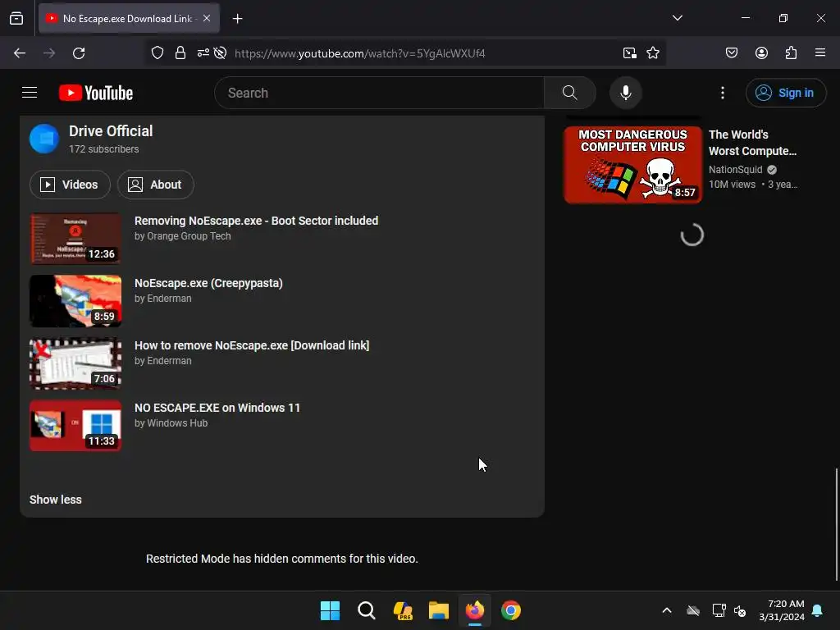
Task: Open the OneDrive cloud tray icon
Action: [x=693, y=610]
